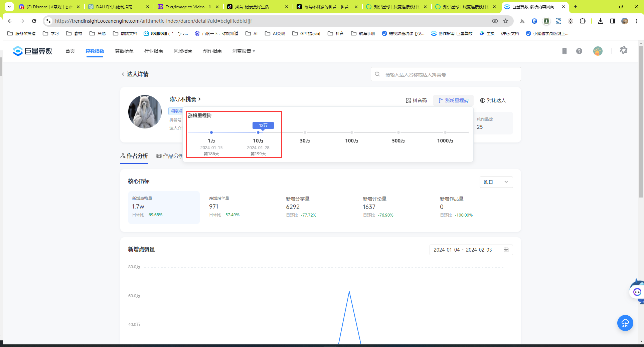
Task: Select the 新增评论量 metric
Action: tap(378, 207)
